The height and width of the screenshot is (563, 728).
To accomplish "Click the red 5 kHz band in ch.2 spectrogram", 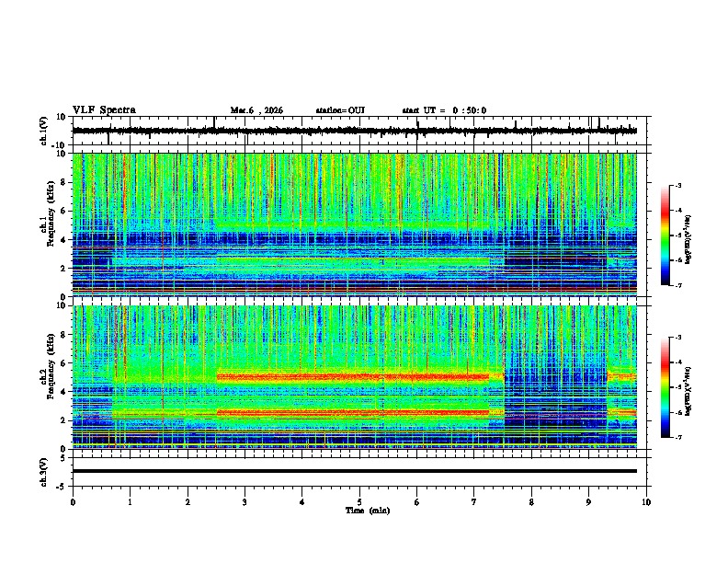I will point(353,377).
